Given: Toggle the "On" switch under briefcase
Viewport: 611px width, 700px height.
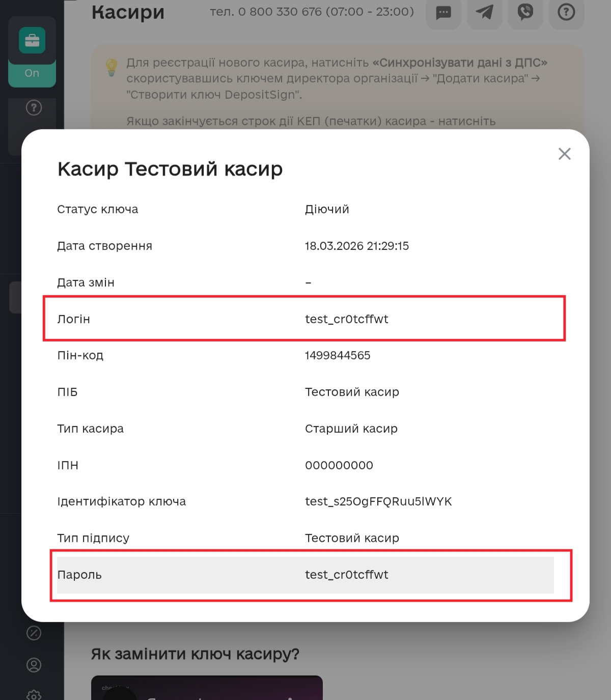Looking at the screenshot, I should pos(32,73).
